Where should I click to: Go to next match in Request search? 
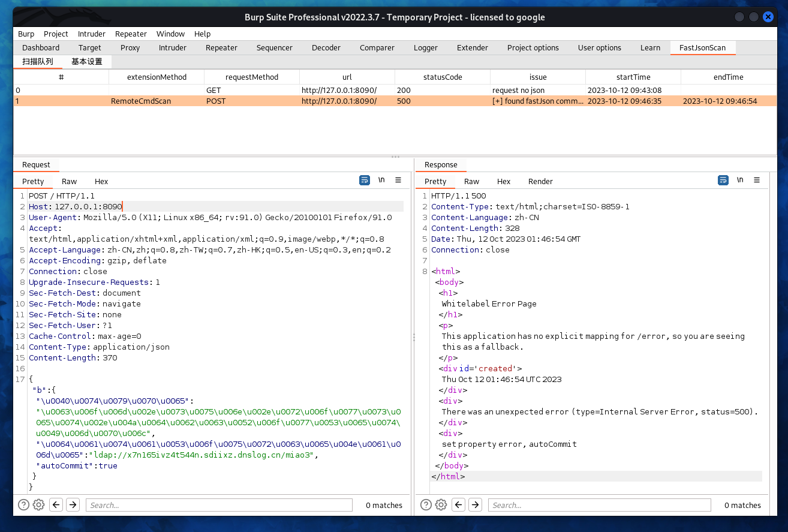click(x=73, y=505)
